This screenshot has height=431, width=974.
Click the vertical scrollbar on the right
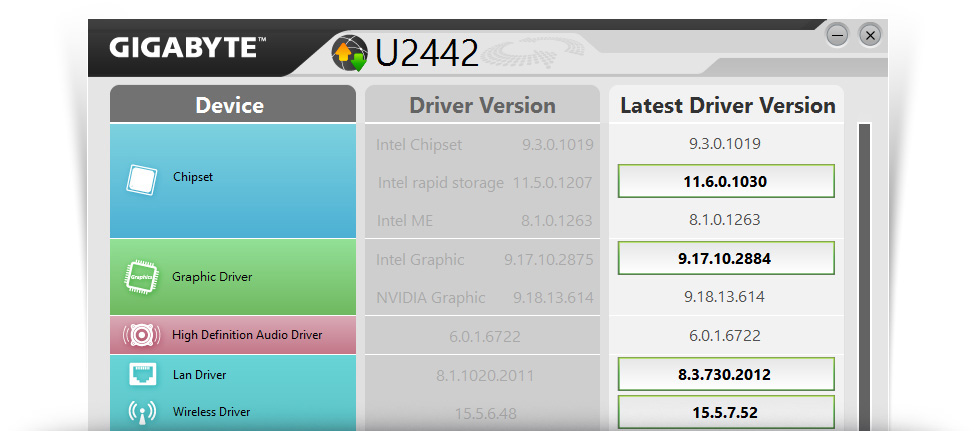click(864, 277)
